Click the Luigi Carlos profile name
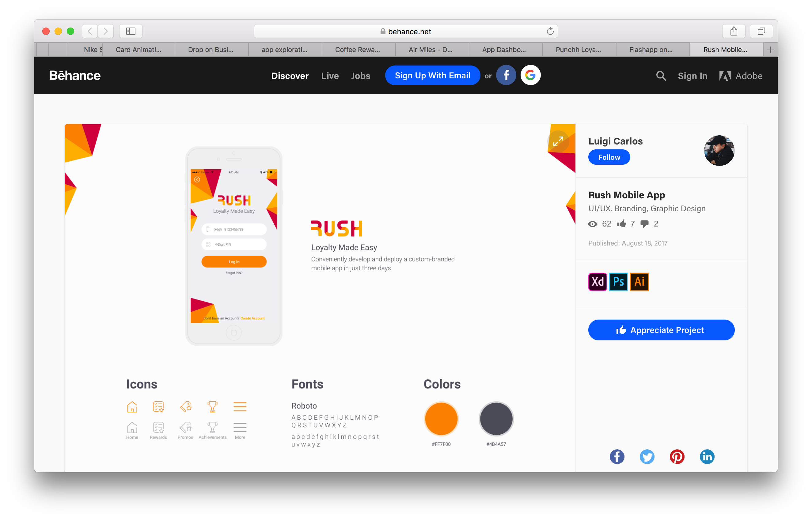Viewport: 812px width, 521px height. [x=616, y=141]
